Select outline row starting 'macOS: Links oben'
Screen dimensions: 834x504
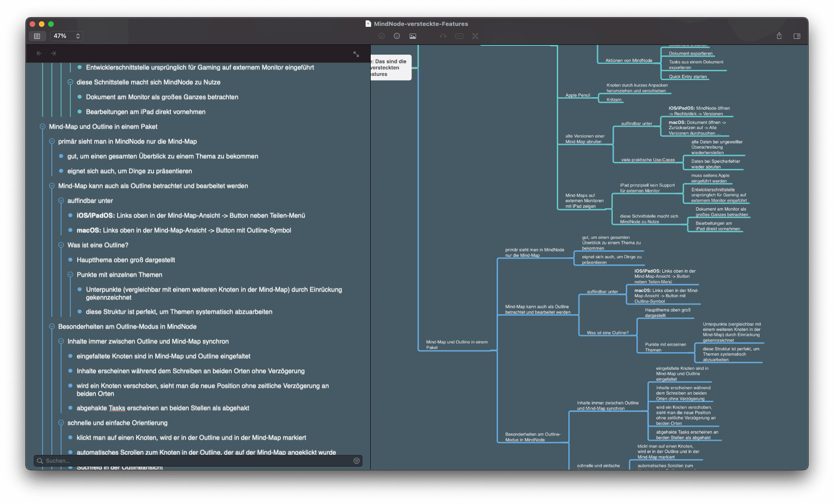tap(184, 230)
